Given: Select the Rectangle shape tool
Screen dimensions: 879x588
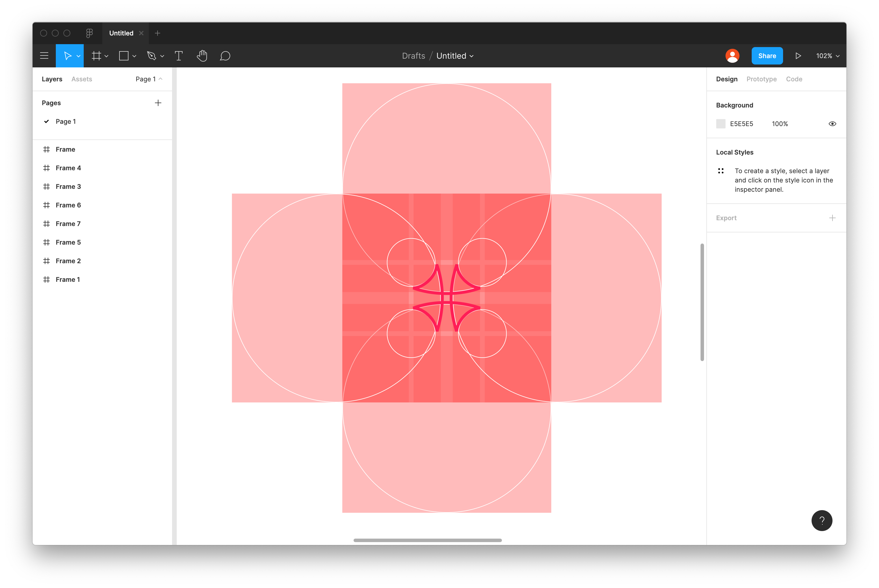Looking at the screenshot, I should [x=124, y=56].
